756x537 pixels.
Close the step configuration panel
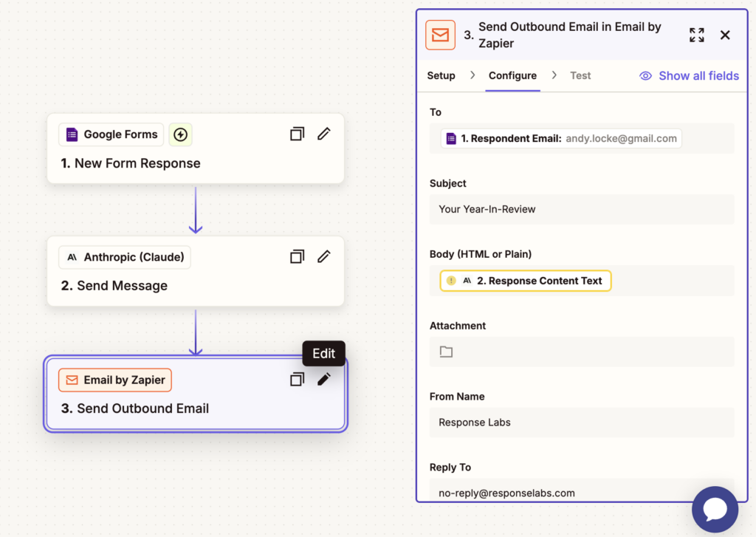pos(725,35)
